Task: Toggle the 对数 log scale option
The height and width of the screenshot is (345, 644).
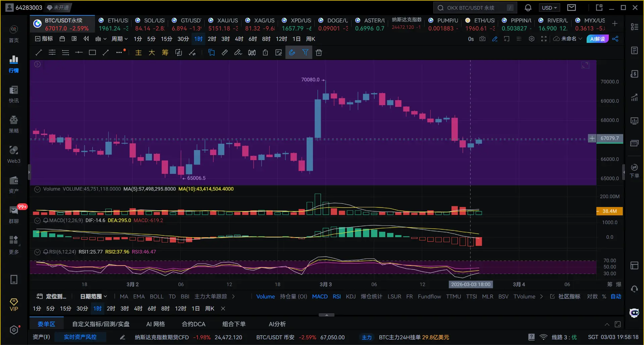Action: coord(592,296)
